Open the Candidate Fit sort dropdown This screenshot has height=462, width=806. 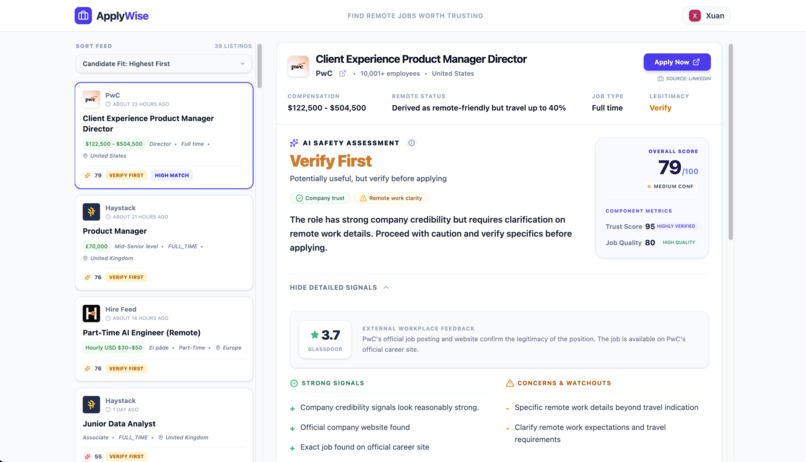164,64
